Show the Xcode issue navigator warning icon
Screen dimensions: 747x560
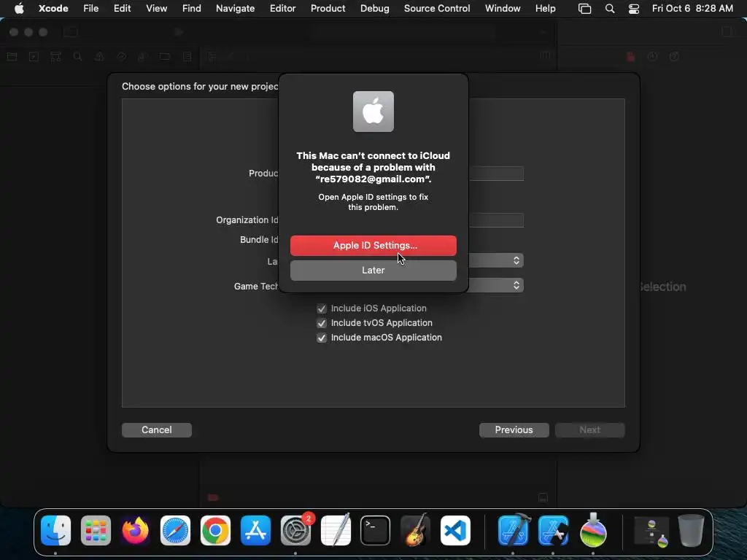[x=99, y=57]
